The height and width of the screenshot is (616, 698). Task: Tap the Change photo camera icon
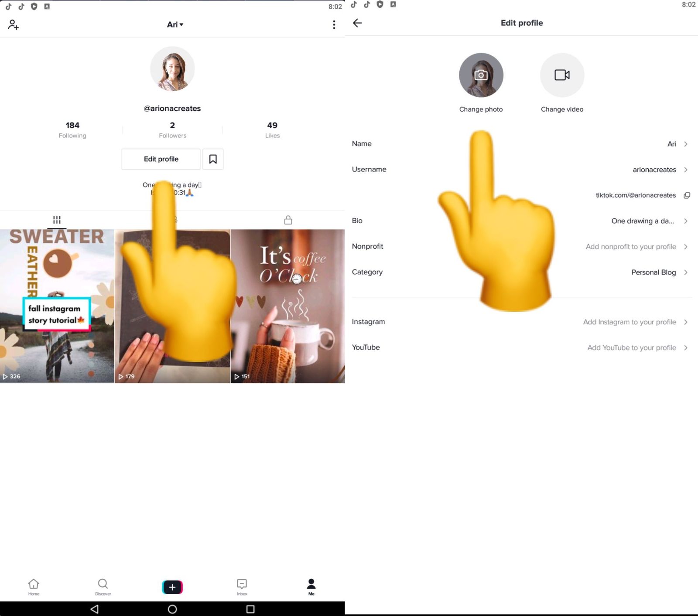(481, 75)
